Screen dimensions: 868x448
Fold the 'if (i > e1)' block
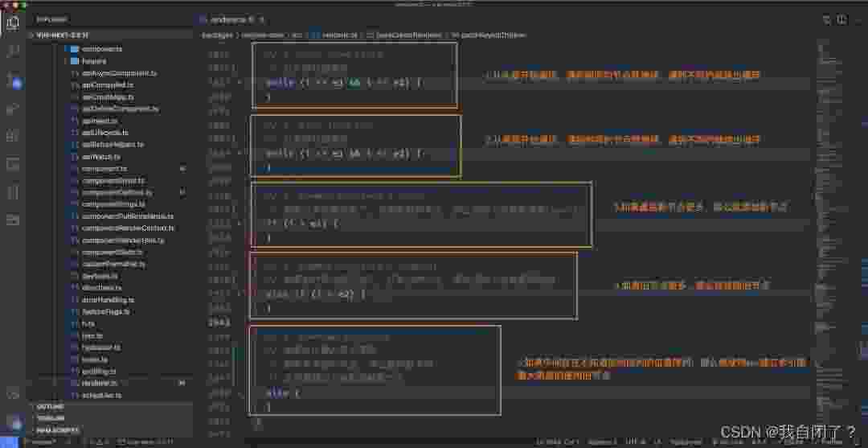tap(240, 224)
